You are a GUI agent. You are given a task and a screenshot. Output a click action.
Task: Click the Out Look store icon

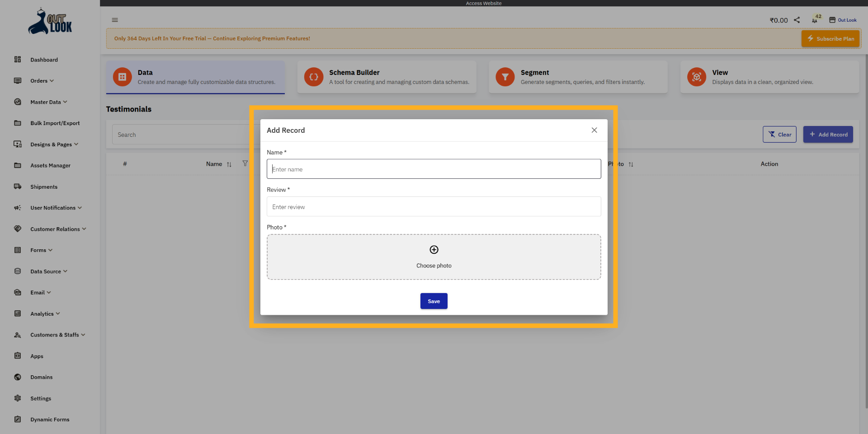point(832,19)
